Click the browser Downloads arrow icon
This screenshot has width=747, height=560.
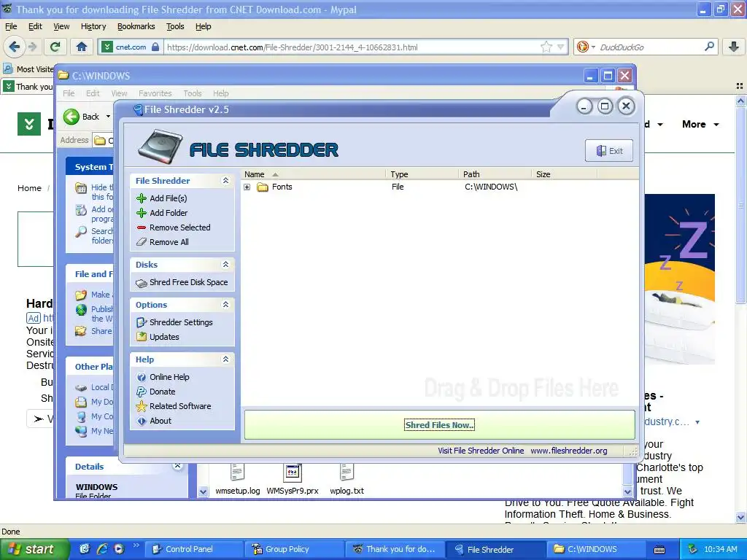[734, 47]
